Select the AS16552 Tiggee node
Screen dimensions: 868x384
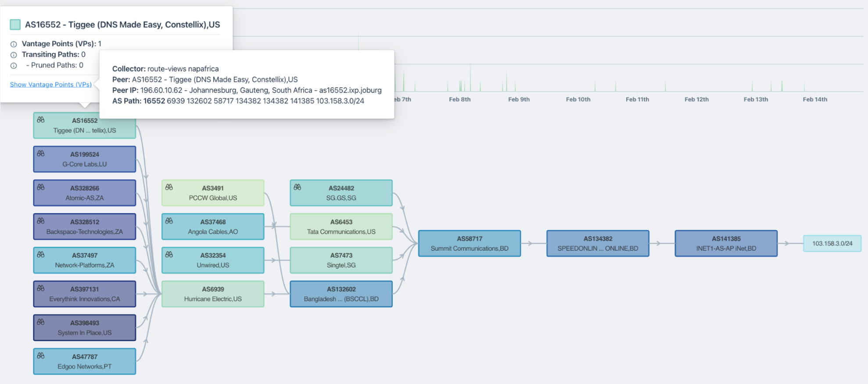point(85,125)
